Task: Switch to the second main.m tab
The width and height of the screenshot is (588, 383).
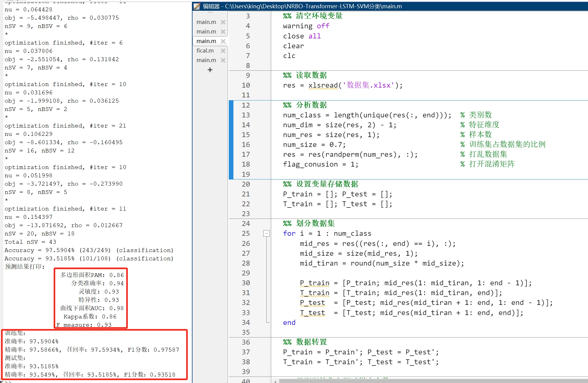Action: click(x=206, y=31)
